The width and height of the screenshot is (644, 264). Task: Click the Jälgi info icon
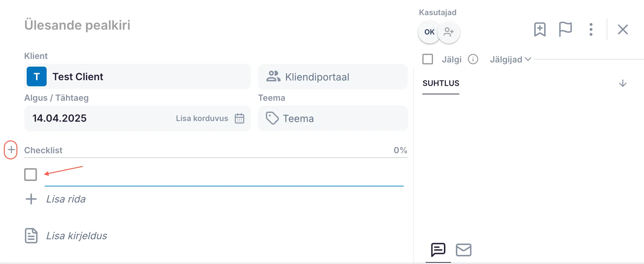click(473, 59)
